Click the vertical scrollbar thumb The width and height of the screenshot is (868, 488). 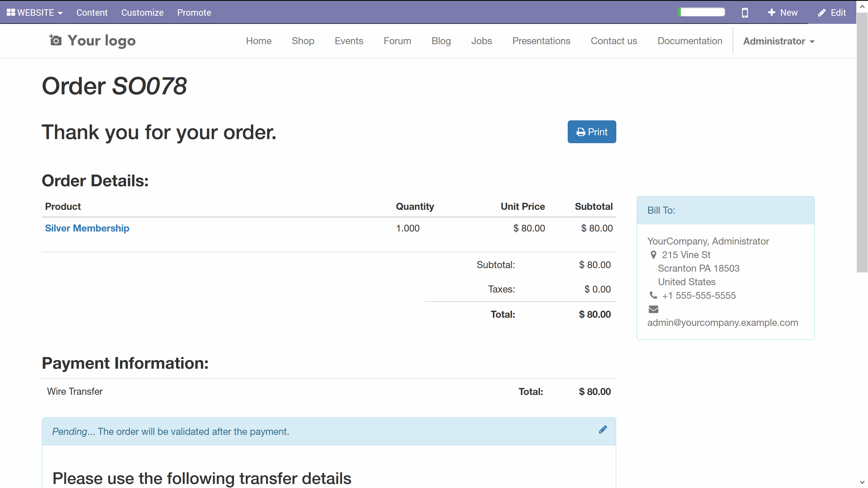tap(862, 142)
